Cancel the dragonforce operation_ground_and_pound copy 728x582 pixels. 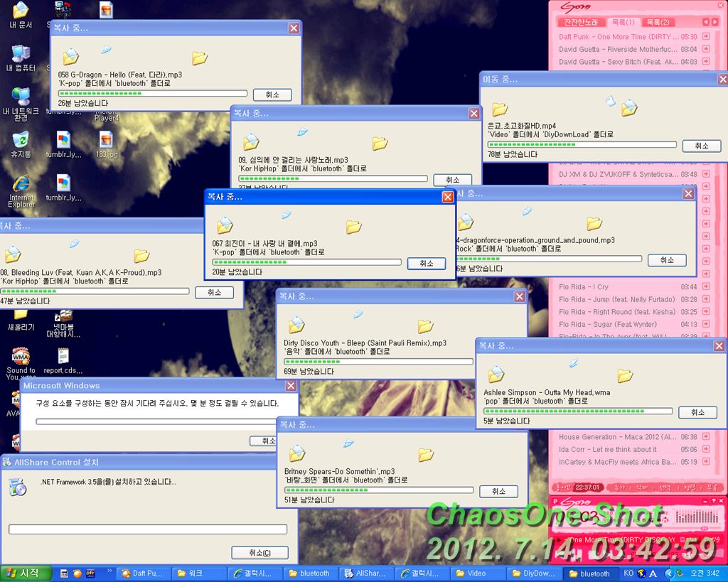point(667,260)
